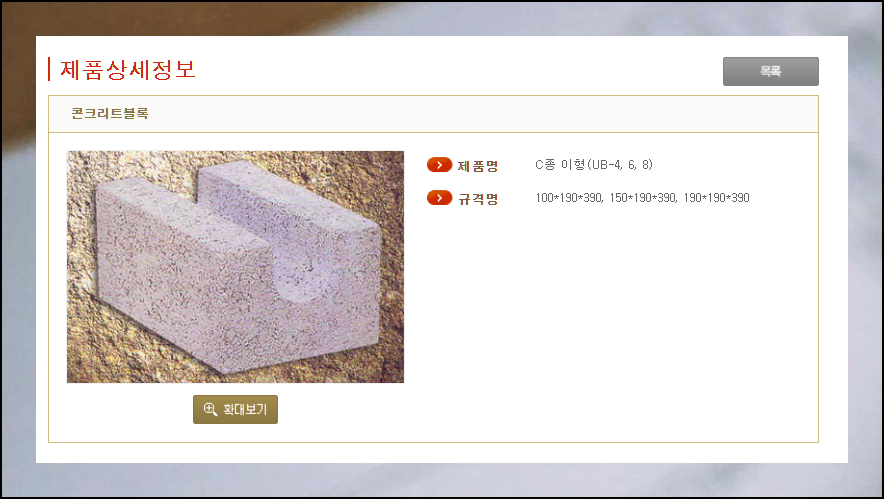Click the red vertical bar beside 제품상세정보
The image size is (884, 499).
click(49, 69)
